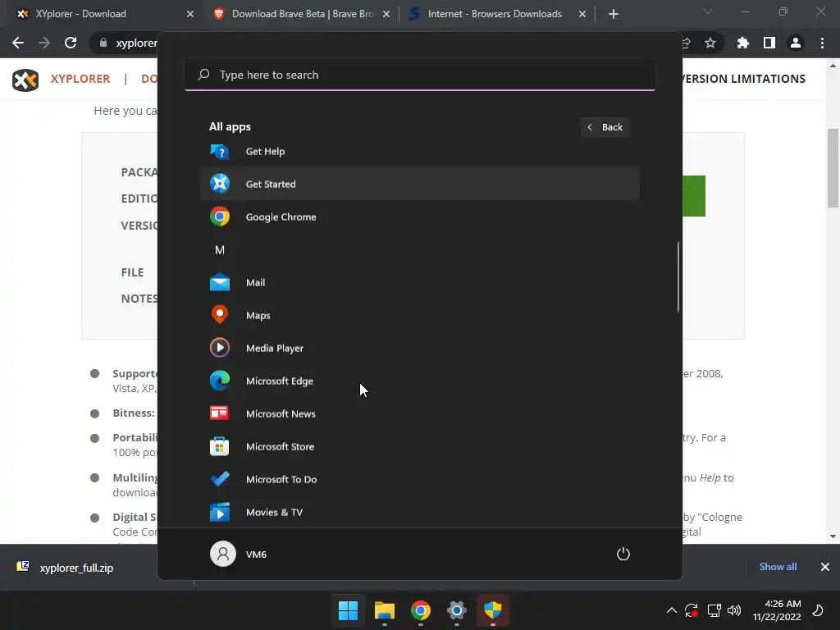
Task: Open Microsoft News app
Action: (x=419, y=413)
